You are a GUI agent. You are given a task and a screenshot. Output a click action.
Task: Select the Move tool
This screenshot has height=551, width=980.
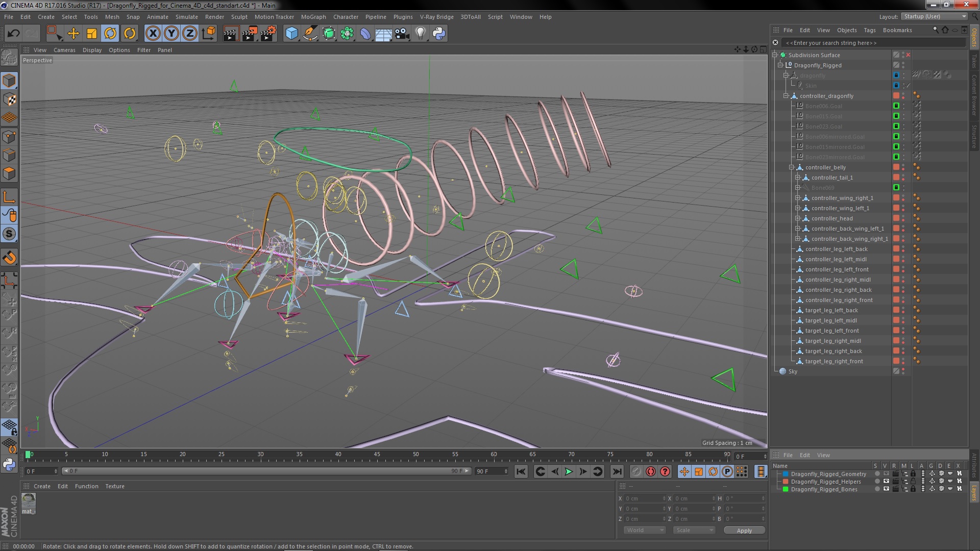pyautogui.click(x=73, y=34)
